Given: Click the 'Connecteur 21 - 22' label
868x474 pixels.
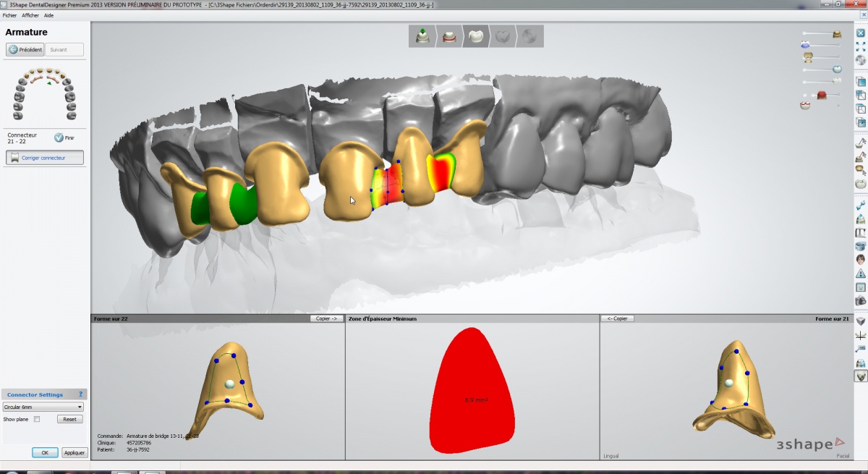Looking at the screenshot, I should pyautogui.click(x=22, y=138).
